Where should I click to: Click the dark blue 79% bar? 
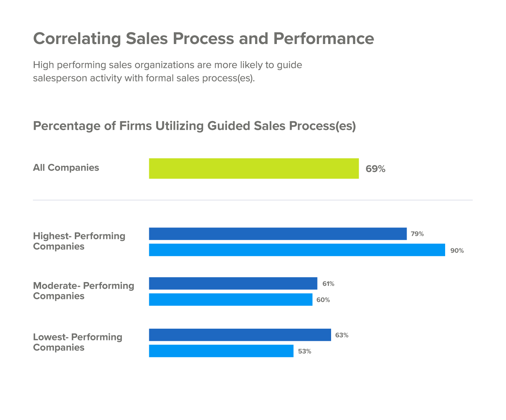tap(278, 234)
